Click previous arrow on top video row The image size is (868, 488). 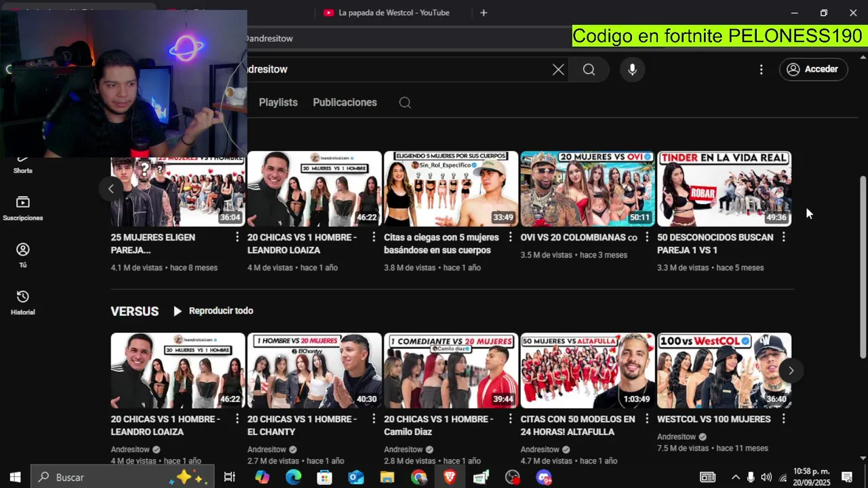[x=111, y=188]
